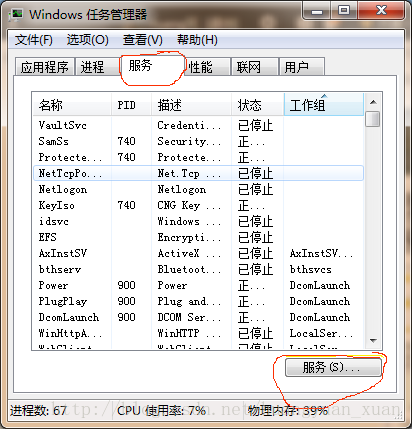
Task: Sort by the PID column header
Action: [131, 105]
